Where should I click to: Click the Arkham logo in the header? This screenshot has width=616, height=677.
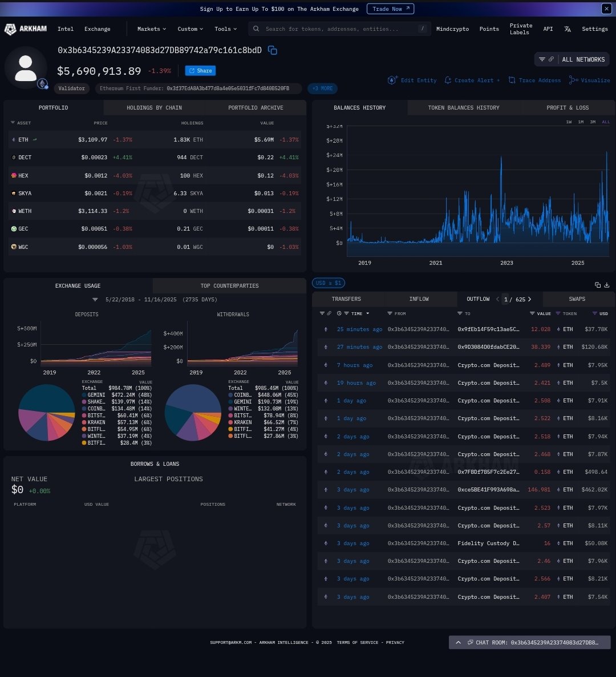(x=26, y=29)
